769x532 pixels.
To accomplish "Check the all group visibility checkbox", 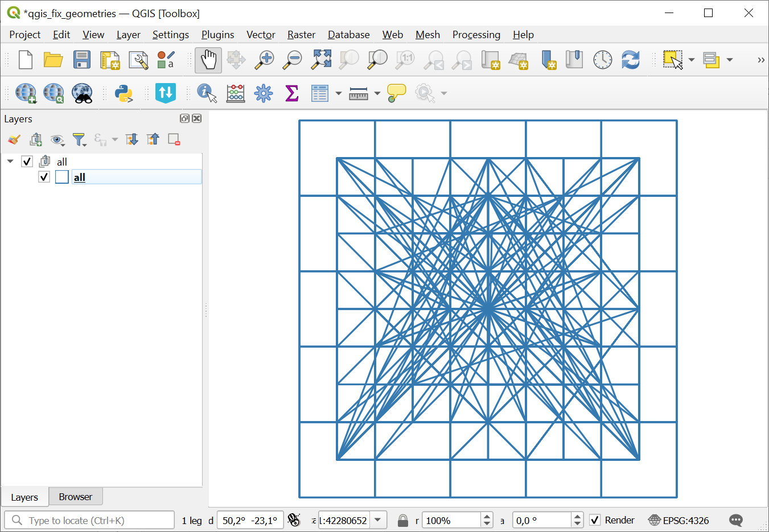I will point(27,161).
